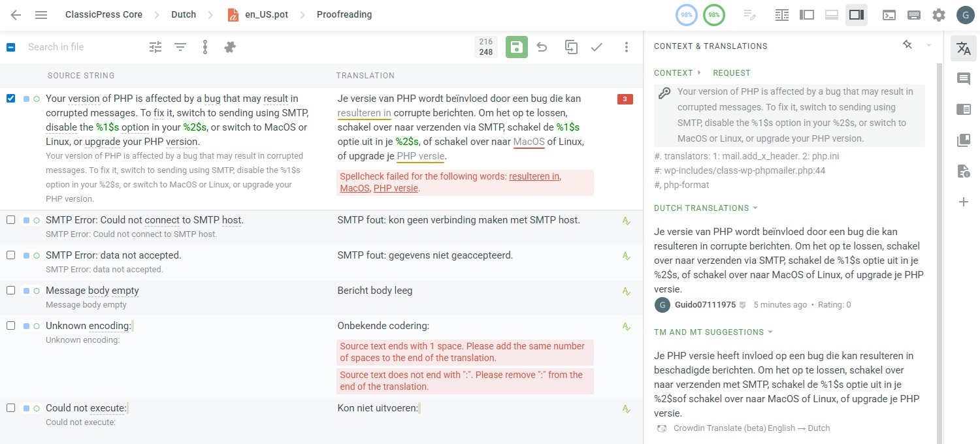Viewport: 980px width, 444px height.
Task: Collapse the Dutch Translations section
Action: coord(756,208)
